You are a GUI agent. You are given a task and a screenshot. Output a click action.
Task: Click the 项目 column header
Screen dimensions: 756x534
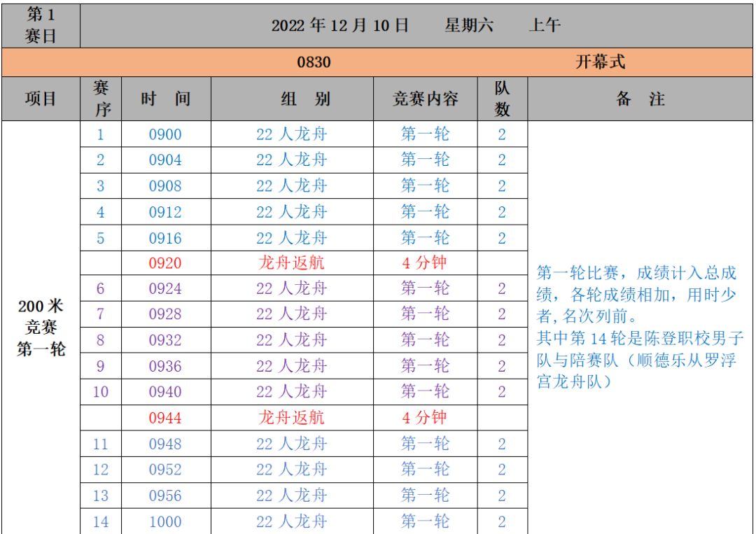tap(40, 99)
